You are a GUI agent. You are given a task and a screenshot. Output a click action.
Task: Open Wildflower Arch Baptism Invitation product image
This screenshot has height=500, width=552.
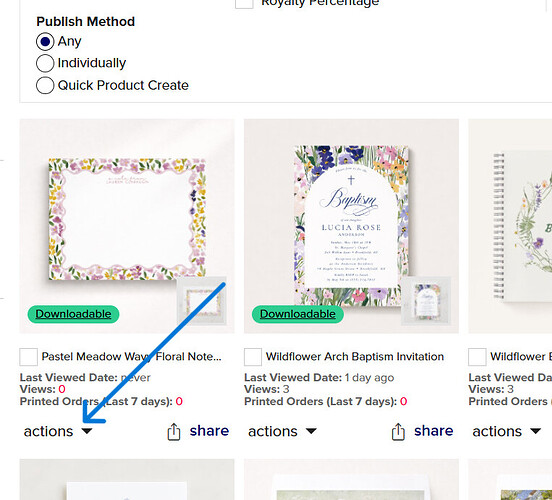pos(351,218)
